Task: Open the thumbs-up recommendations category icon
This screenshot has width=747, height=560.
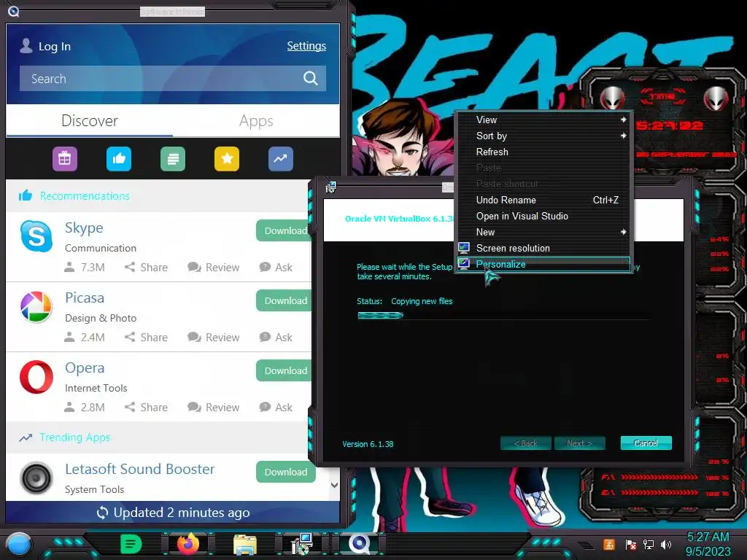Action: [x=119, y=158]
